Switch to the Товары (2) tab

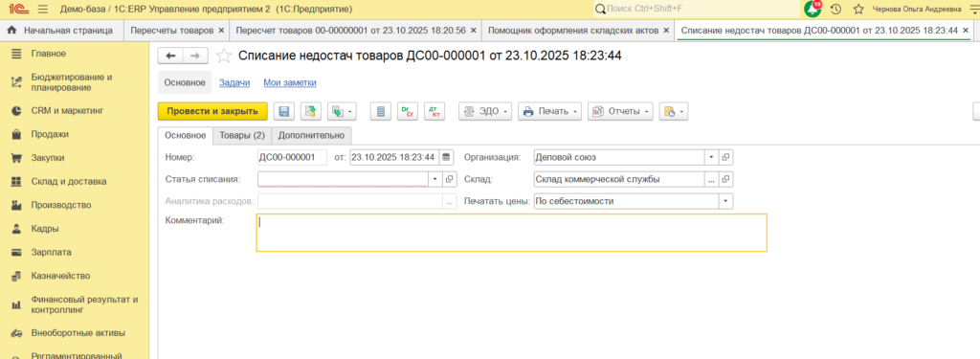tap(242, 135)
